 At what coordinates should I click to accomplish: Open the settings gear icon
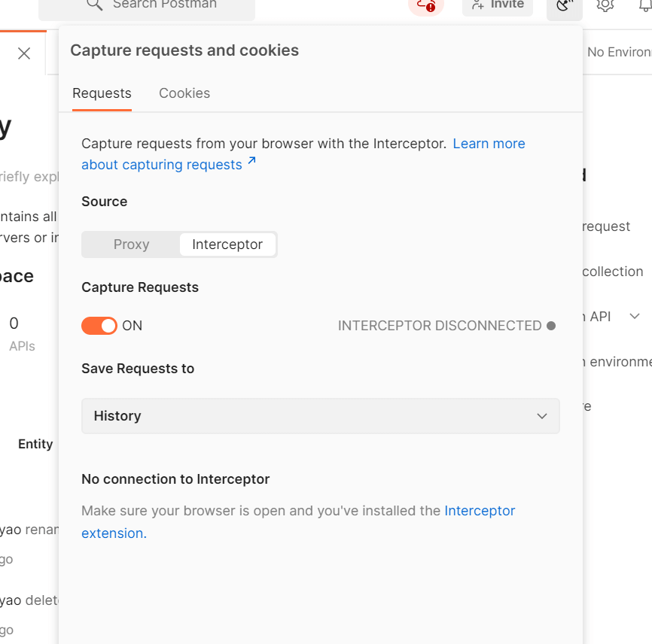coord(605,5)
